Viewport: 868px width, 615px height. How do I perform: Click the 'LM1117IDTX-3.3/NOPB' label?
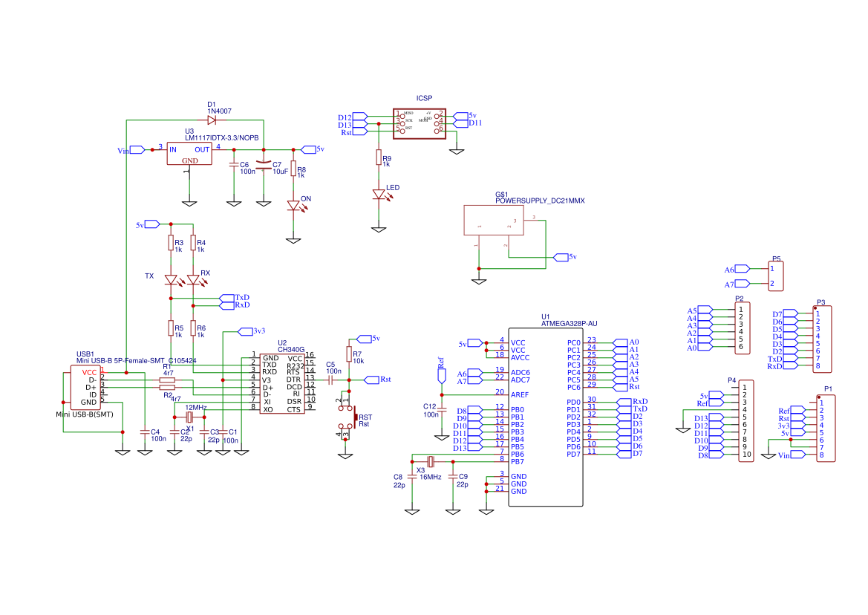click(x=221, y=138)
